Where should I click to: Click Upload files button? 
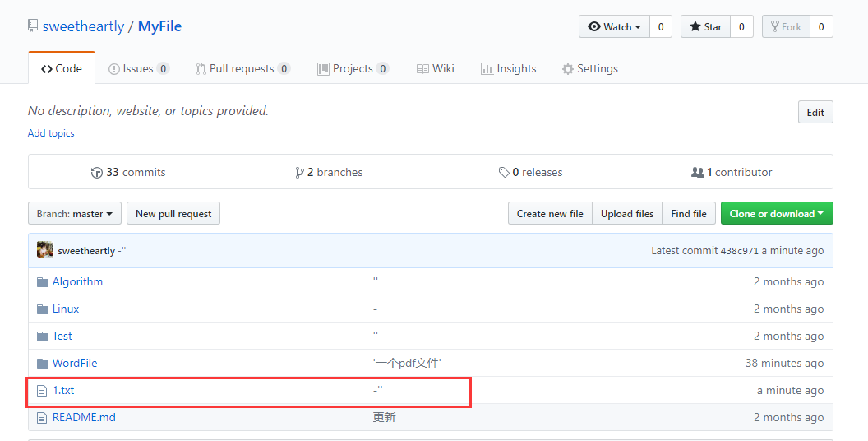627,213
